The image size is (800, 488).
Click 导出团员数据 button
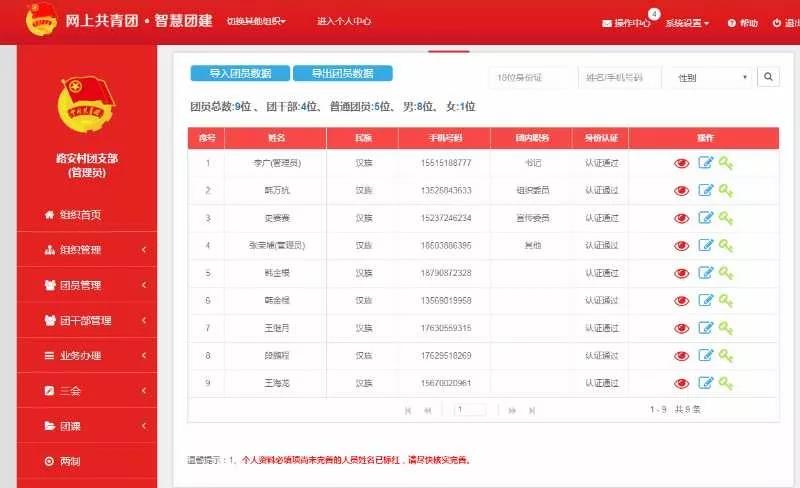tap(343, 73)
